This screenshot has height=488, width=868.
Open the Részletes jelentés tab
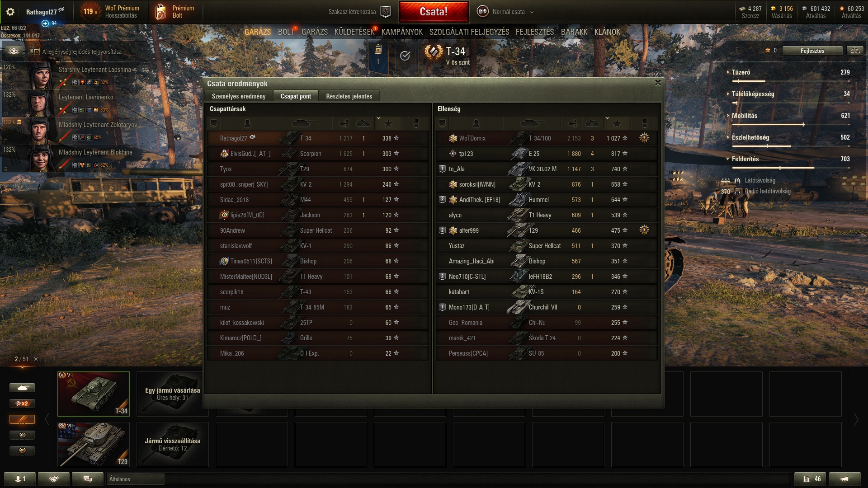[349, 96]
